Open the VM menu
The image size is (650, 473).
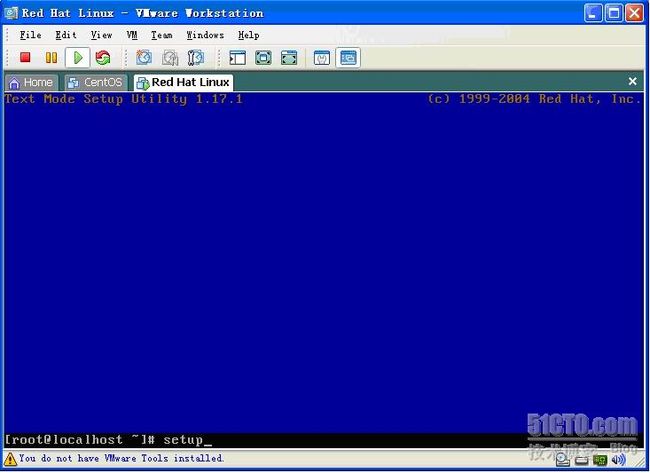point(132,35)
